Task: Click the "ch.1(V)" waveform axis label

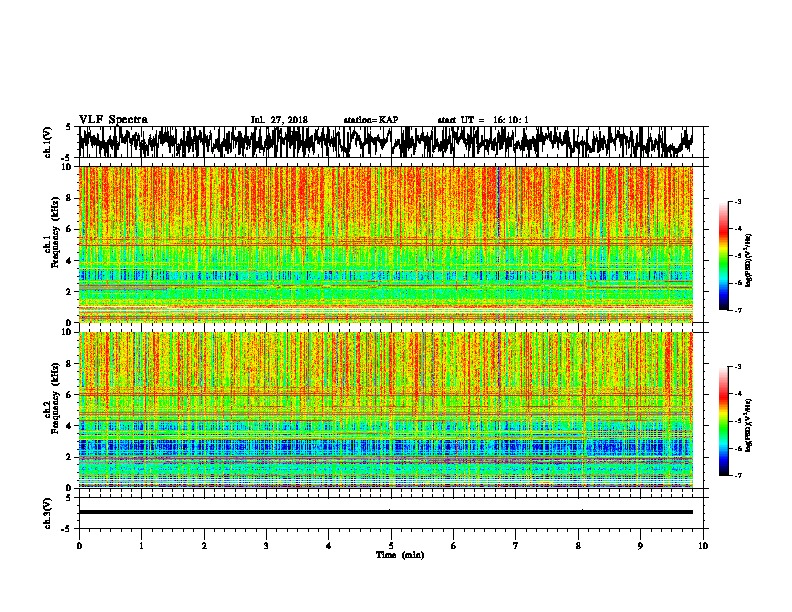Action: coord(48,142)
